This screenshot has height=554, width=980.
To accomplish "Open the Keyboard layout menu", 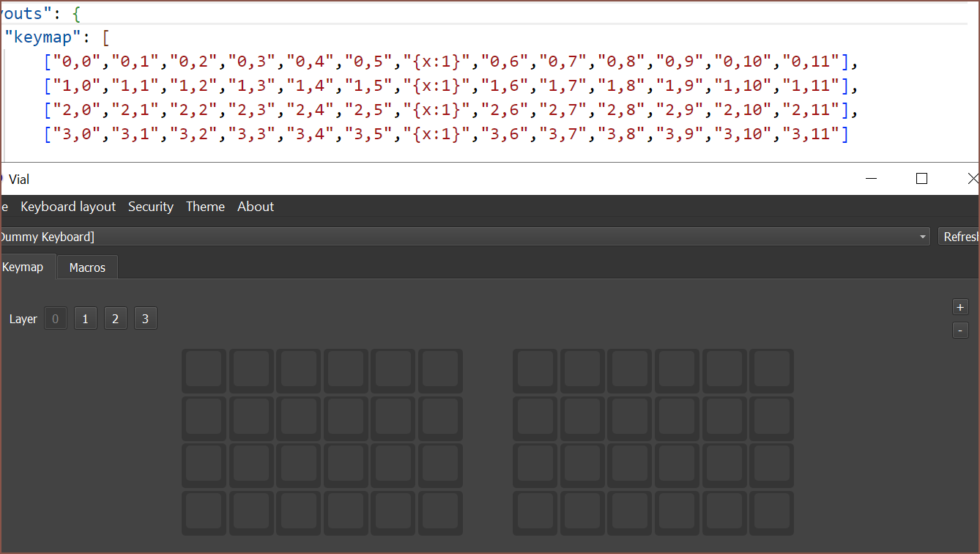I will [68, 207].
